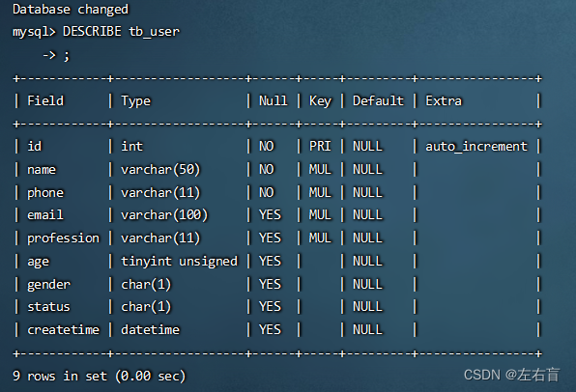Click 'NO' in the phone row
This screenshot has height=392, width=576.
tap(267, 192)
